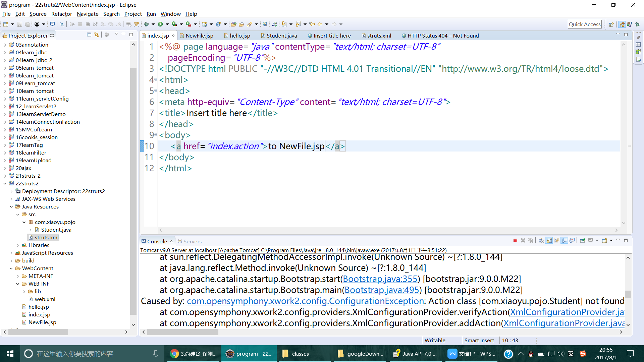Switch to the Servers tab
The height and width of the screenshot is (362, 644).
(190, 241)
